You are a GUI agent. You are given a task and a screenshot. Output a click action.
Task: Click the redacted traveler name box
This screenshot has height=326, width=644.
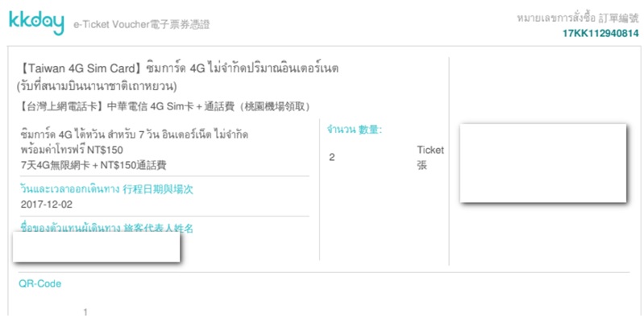click(x=97, y=247)
